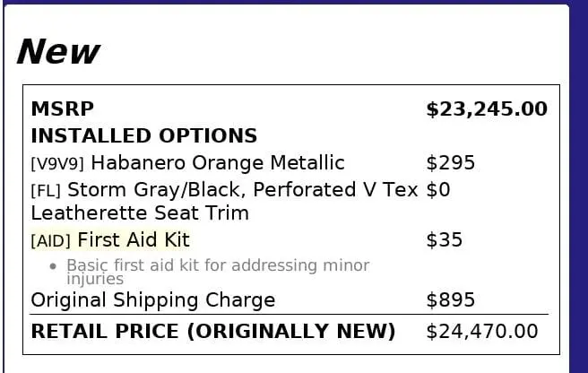Click the bullet point before the kit description

pyautogui.click(x=54, y=266)
